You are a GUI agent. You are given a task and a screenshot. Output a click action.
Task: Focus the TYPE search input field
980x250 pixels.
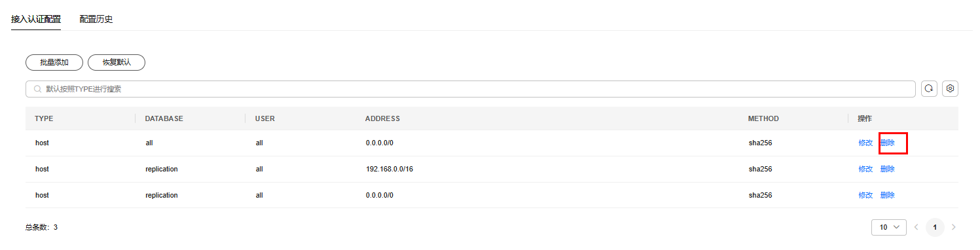pos(471,89)
